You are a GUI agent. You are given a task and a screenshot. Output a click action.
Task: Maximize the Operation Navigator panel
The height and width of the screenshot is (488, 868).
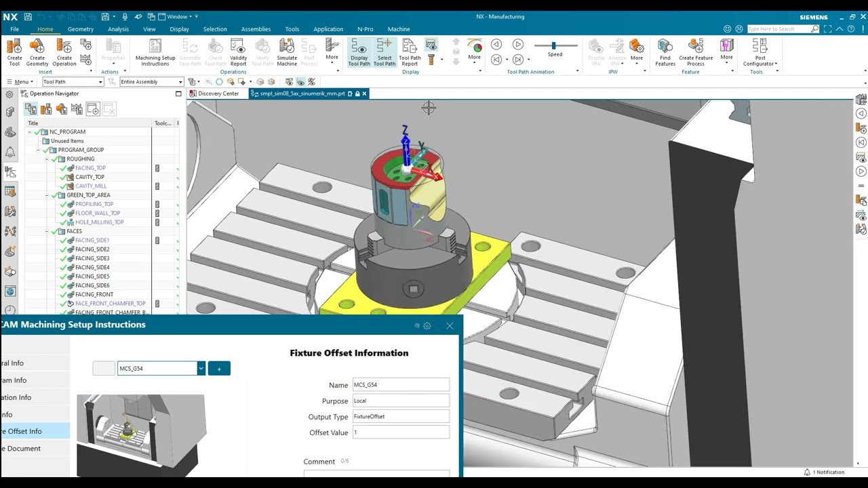[x=178, y=94]
